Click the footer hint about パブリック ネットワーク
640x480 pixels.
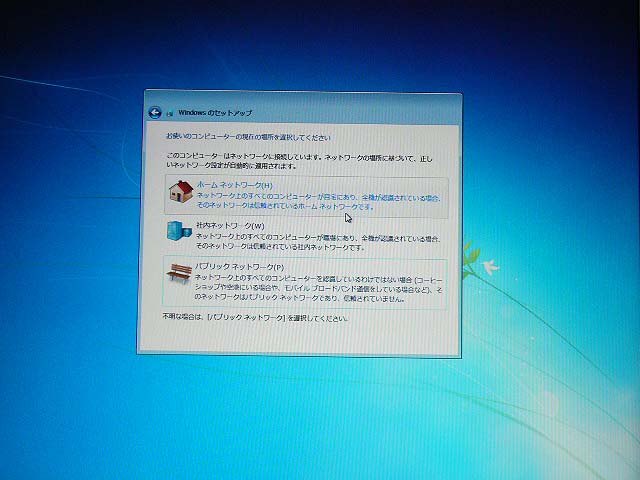click(x=256, y=318)
